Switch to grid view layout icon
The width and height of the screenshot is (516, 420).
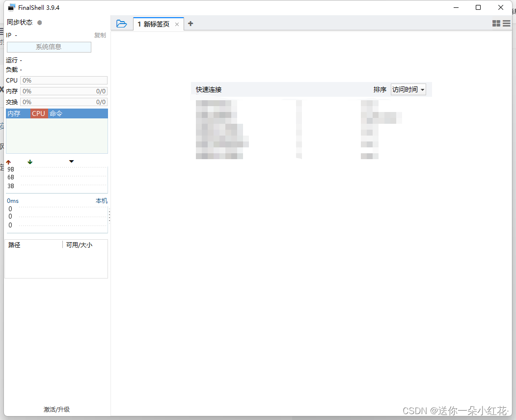(x=496, y=24)
